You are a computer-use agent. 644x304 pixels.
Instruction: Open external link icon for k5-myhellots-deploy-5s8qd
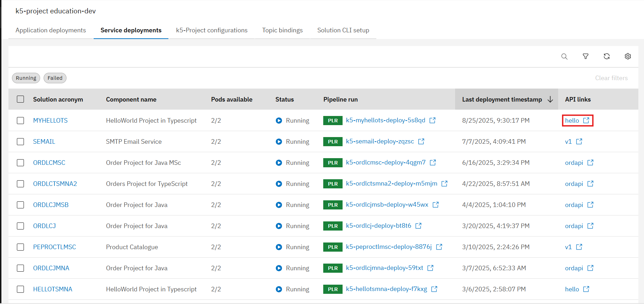(x=433, y=121)
